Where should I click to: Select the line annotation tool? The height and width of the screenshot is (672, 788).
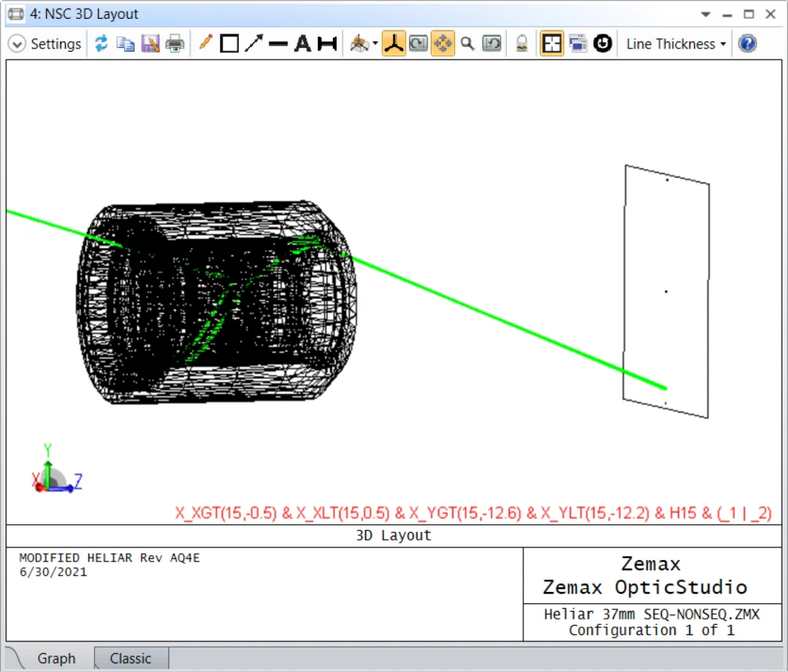pyautogui.click(x=278, y=44)
